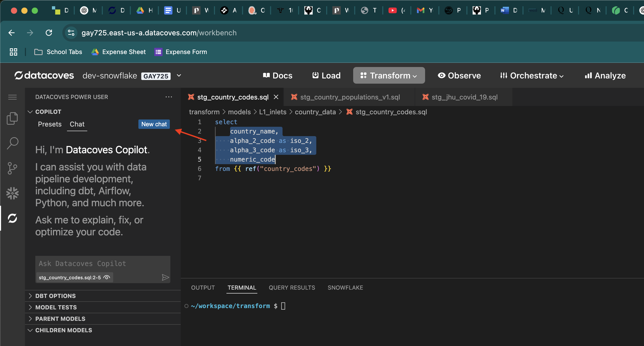This screenshot has width=644, height=346.
Task: Switch to the Word document browser tab
Action: 508,10
